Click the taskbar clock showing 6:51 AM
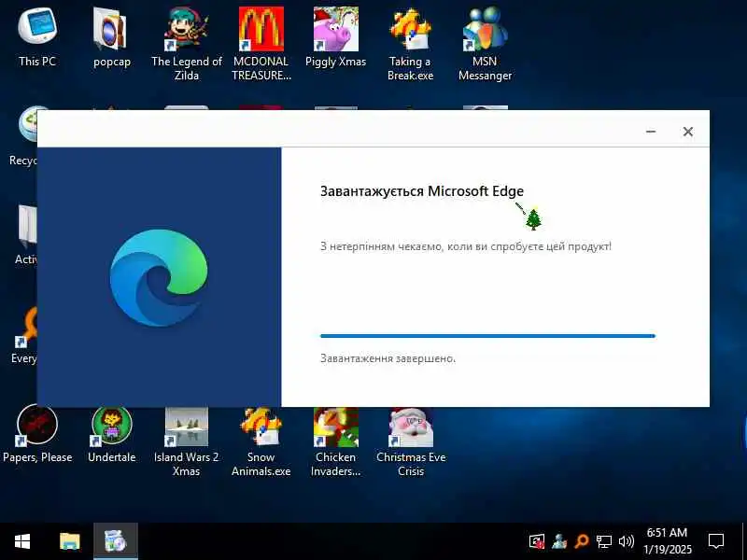 667,541
